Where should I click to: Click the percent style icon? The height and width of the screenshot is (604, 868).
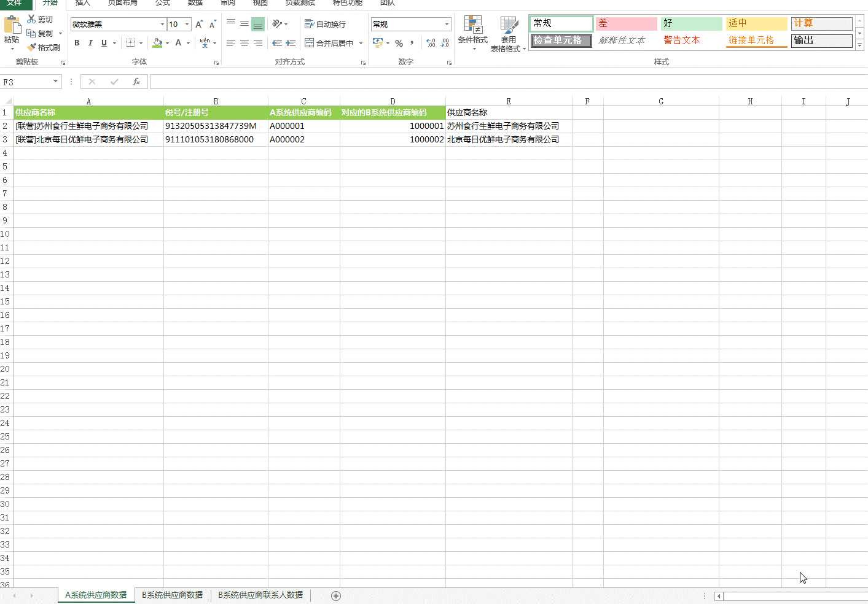(399, 43)
